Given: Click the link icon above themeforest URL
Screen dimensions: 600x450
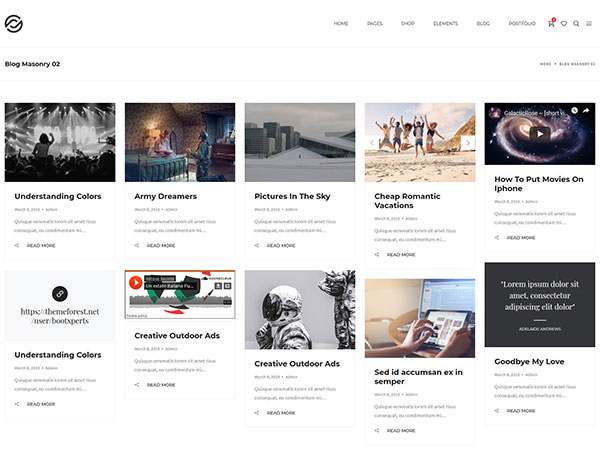Looking at the screenshot, I should coord(60,294).
